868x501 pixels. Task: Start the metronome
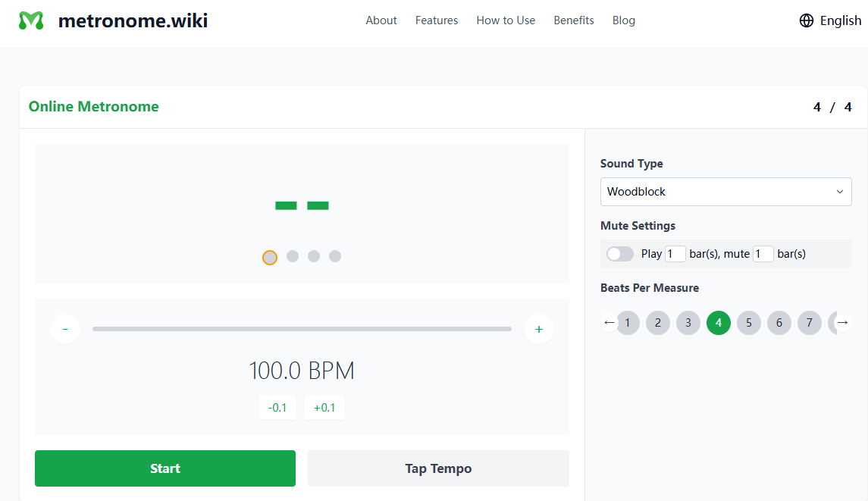click(x=165, y=468)
